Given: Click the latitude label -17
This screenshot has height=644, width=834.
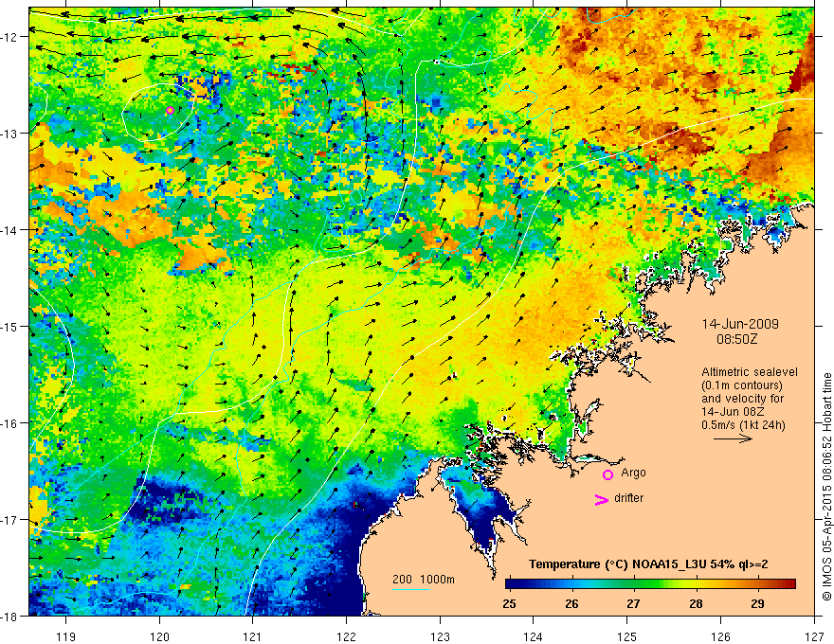Looking at the screenshot, I should point(10,519).
